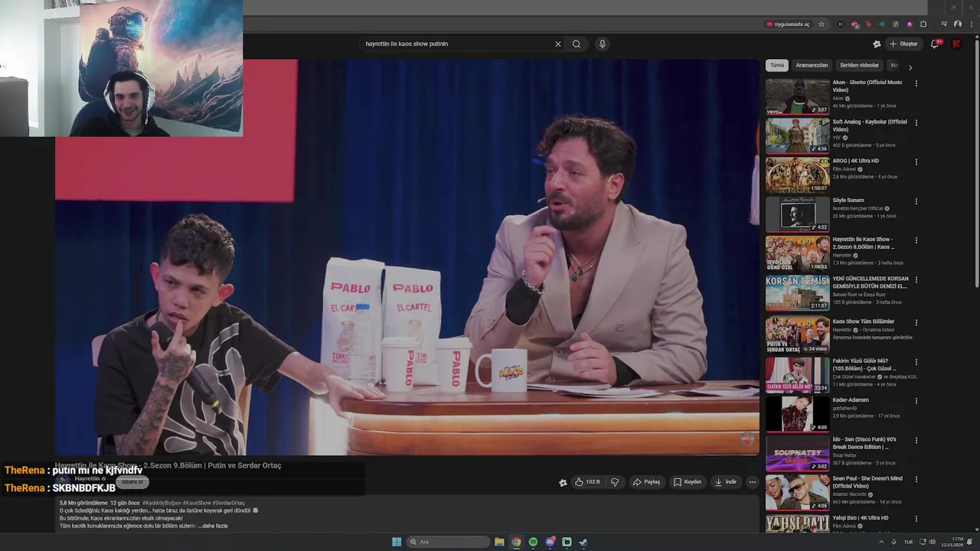
Task: Click the red Tp extension icon
Action: click(x=867, y=24)
